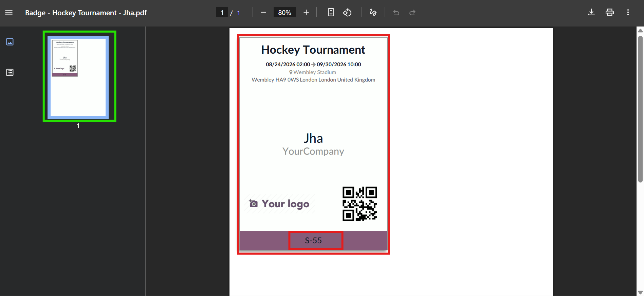Click the scrollbar up arrow
644x296 pixels.
pyautogui.click(x=640, y=31)
